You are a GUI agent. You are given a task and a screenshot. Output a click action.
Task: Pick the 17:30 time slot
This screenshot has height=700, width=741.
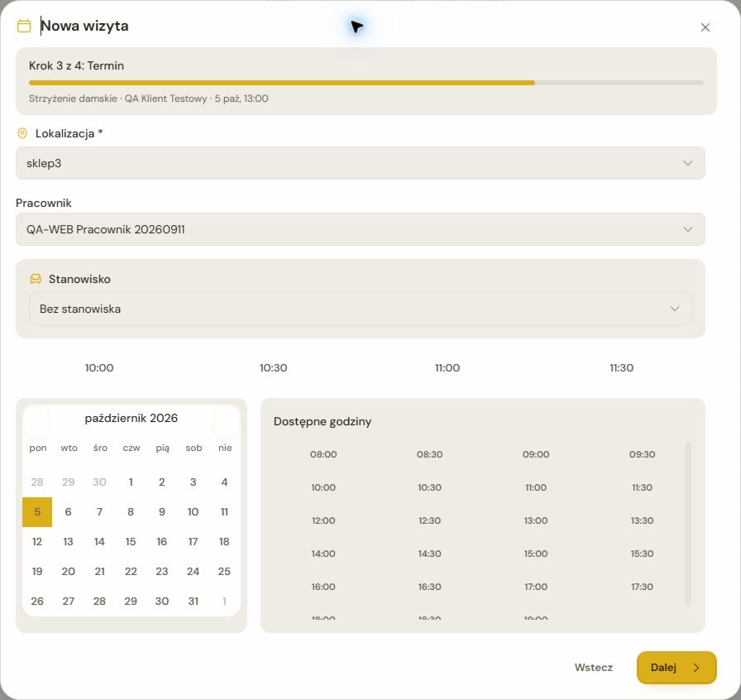[x=642, y=587]
